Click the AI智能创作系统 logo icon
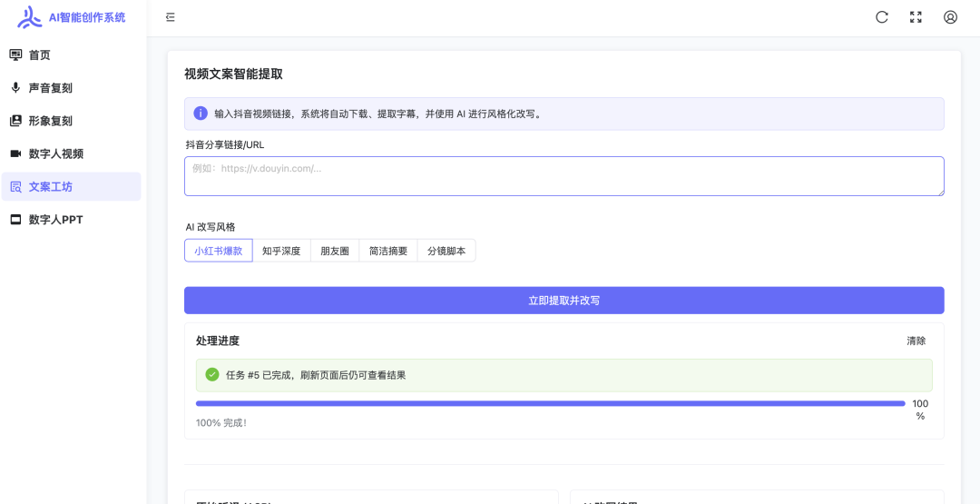980x504 pixels. tap(29, 17)
